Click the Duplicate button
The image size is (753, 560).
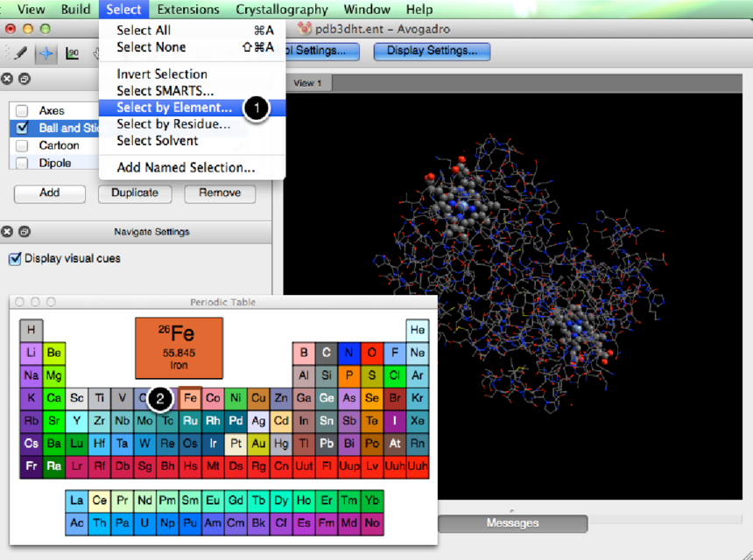pos(134,192)
